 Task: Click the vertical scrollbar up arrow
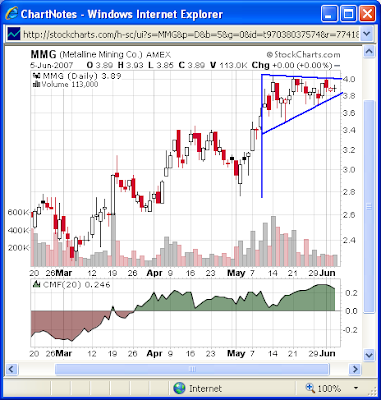pos(369,52)
